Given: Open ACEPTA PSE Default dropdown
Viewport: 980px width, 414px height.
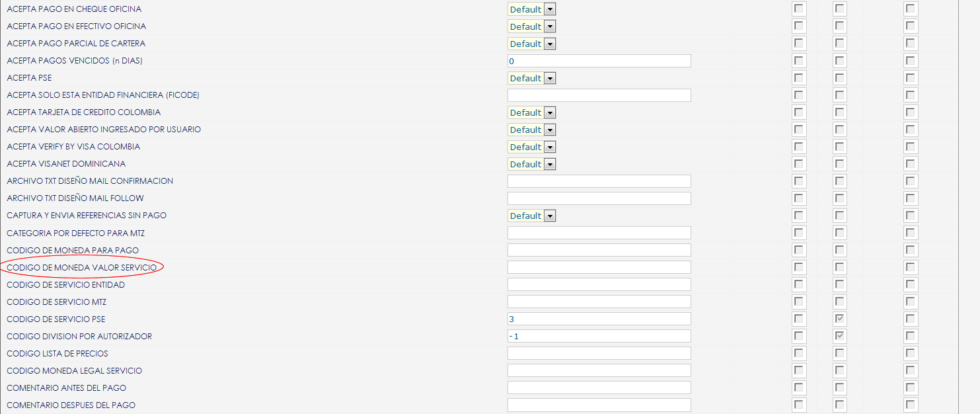Looking at the screenshot, I should point(531,78).
